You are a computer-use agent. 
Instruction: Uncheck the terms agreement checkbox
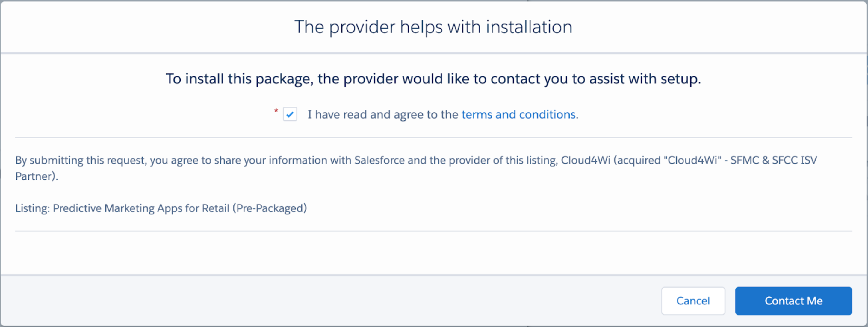pyautogui.click(x=290, y=114)
